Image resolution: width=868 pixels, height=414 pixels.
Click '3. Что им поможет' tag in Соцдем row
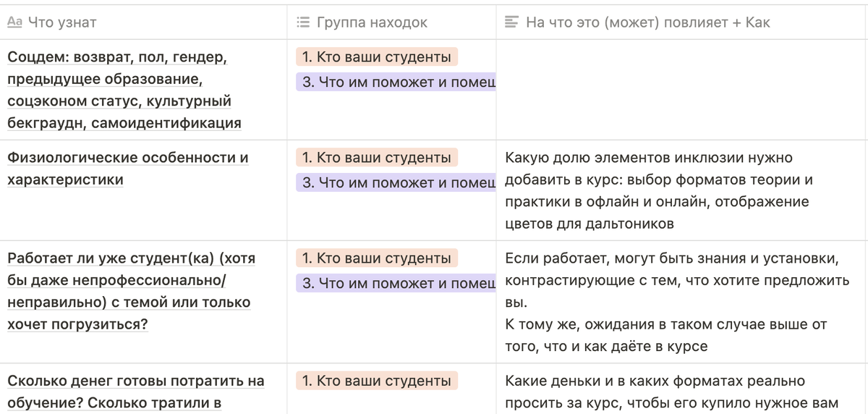396,82
